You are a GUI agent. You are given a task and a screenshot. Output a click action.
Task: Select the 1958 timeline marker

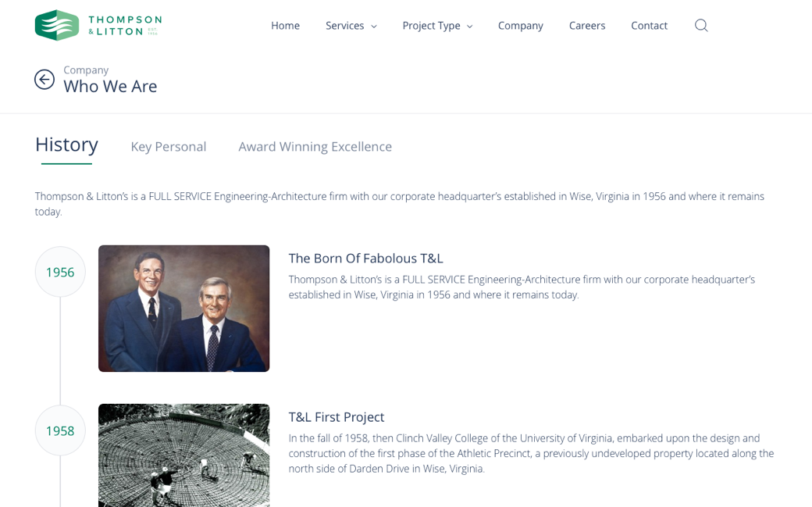[60, 430]
